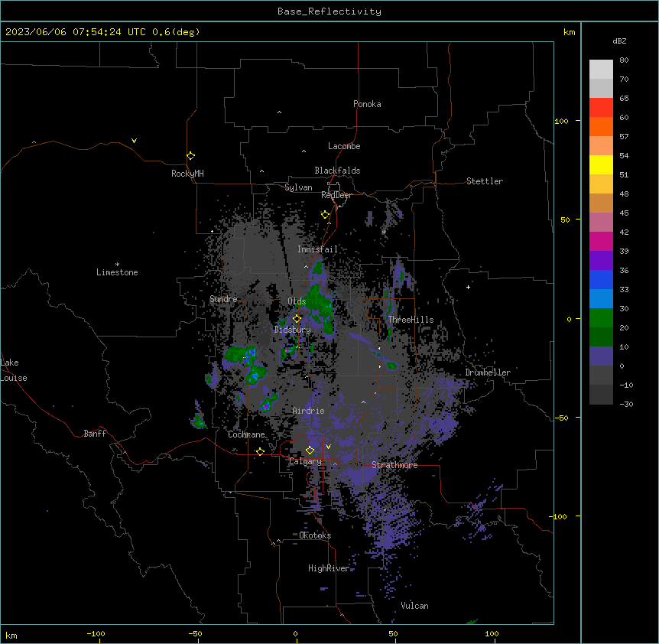Click the 0.6(deg) elevation angle text
The height and width of the screenshot is (644, 659).
[176, 32]
